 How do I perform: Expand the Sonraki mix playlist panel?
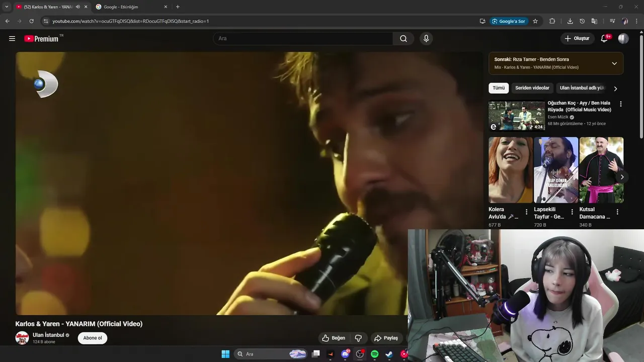point(614,63)
